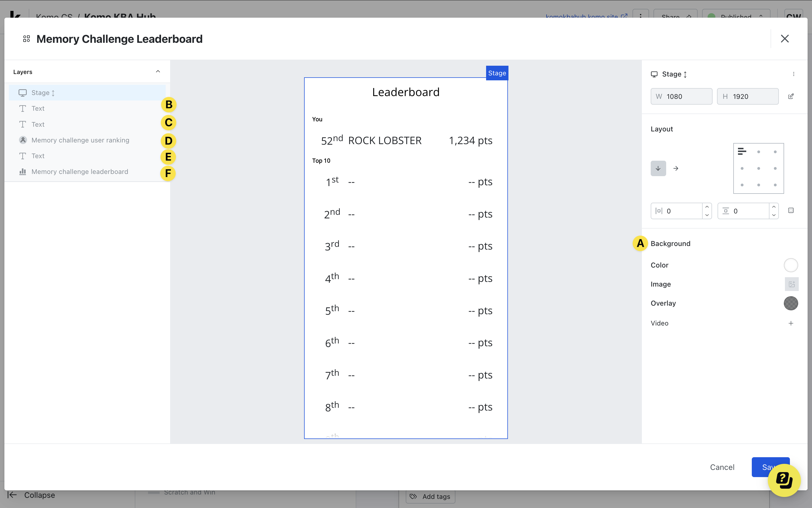
Task: Click the background image upload icon
Action: (792, 284)
